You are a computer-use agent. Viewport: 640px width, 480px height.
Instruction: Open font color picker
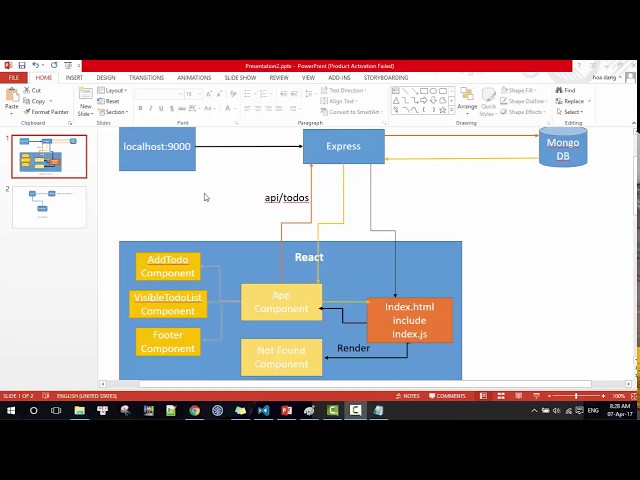click(x=229, y=108)
